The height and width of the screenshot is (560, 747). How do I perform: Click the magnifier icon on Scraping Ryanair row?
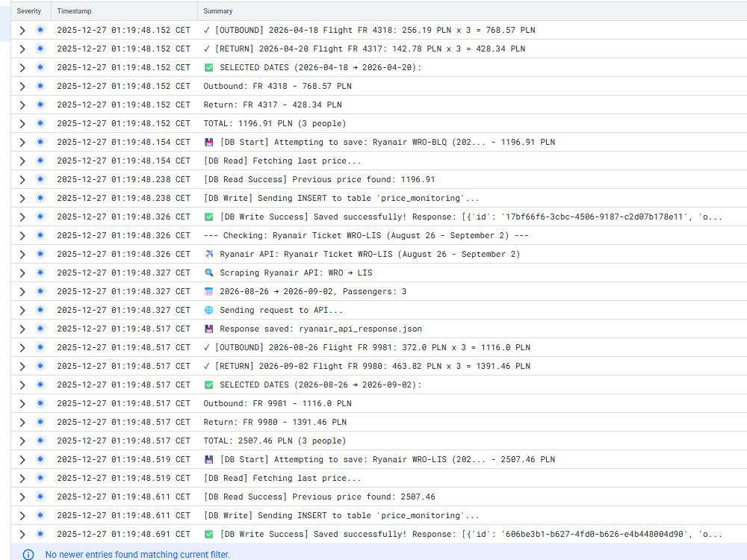[208, 273]
